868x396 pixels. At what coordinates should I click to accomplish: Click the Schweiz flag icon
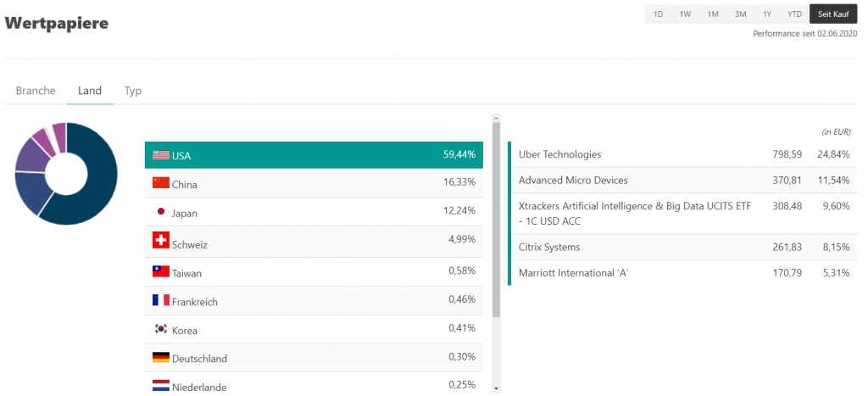point(161,240)
